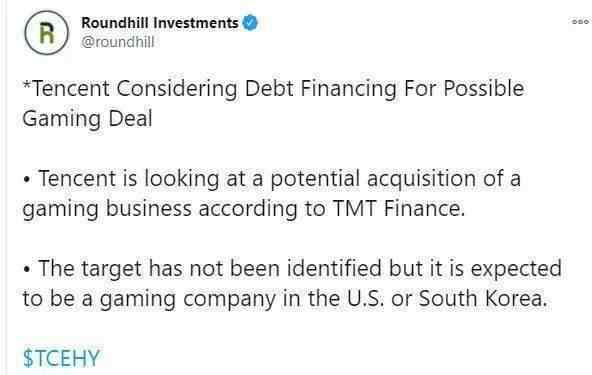This screenshot has width=592, height=375.
Task: Click the $TCEHY cashtag link
Action: pos(61,358)
